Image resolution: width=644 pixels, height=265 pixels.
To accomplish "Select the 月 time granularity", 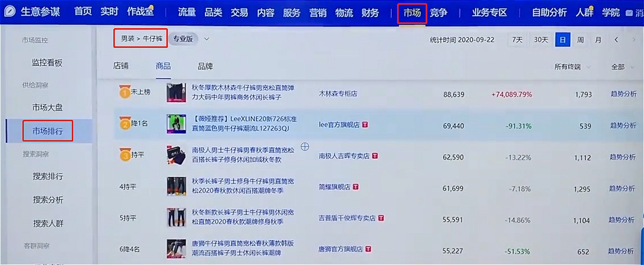I will [598, 40].
